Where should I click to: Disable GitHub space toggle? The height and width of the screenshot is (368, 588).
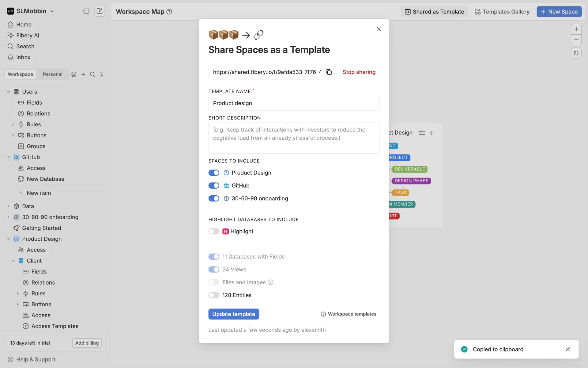point(214,186)
